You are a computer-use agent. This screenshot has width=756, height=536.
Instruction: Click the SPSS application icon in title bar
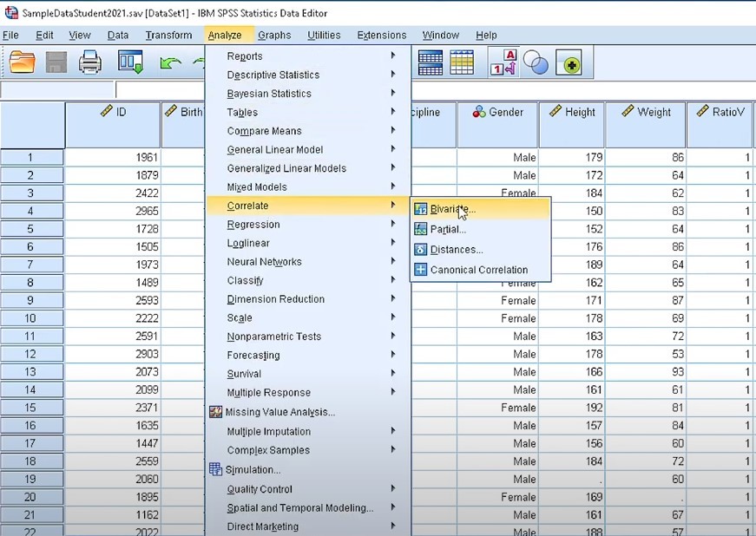[11, 12]
